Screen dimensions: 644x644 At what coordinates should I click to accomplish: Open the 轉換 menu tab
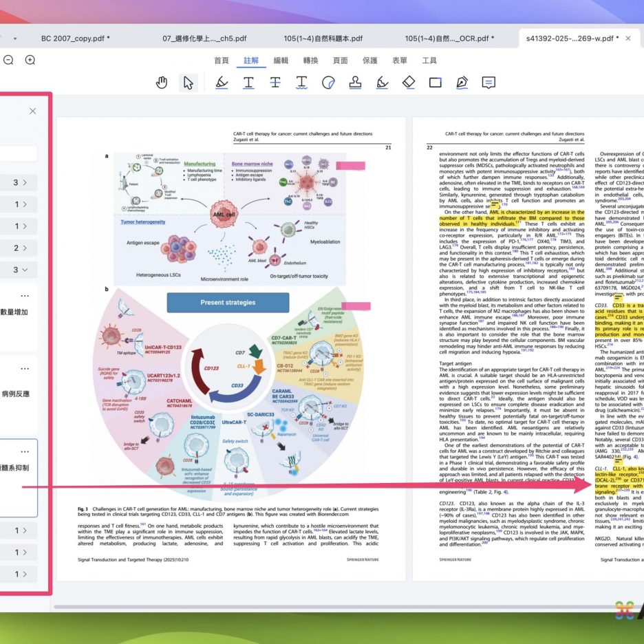(310, 61)
